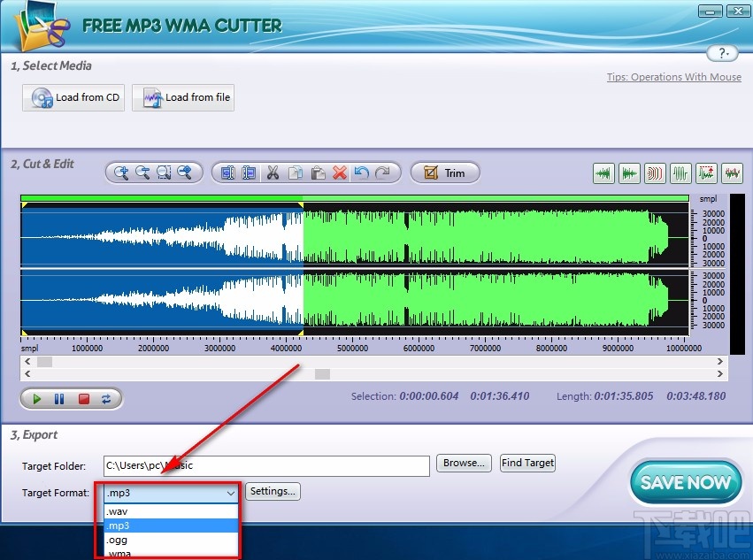Screen dimensions: 753x560
Task: Load audio from file
Action: point(183,97)
